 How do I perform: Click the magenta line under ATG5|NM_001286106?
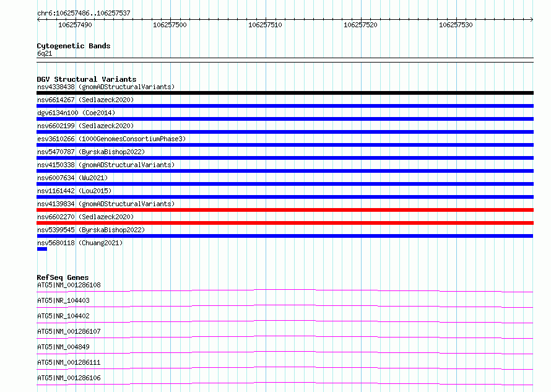[285, 383]
